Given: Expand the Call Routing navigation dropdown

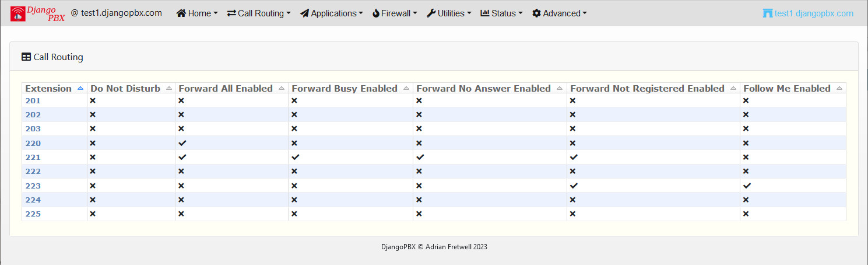Looking at the screenshot, I should (x=259, y=13).
